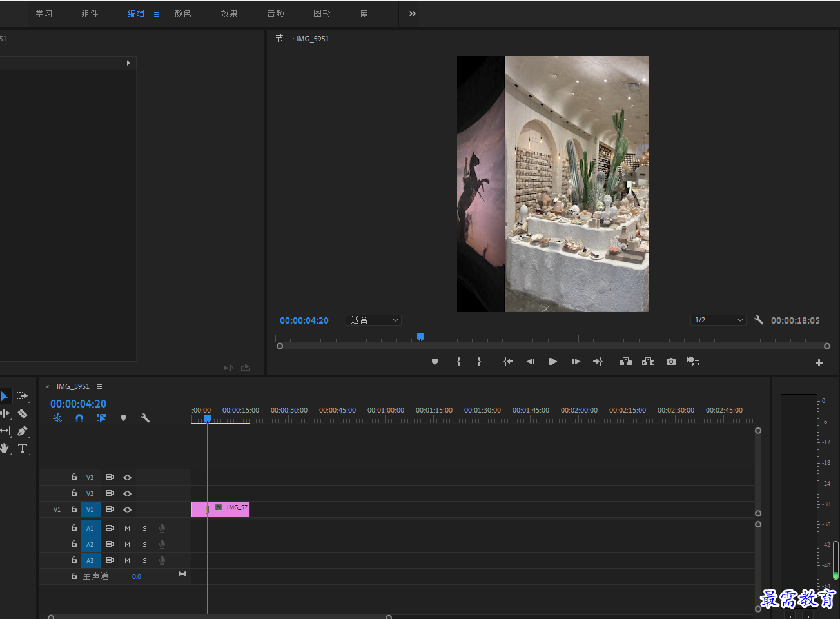Toggle track targeting for A2
The width and height of the screenshot is (840, 619).
coord(90,544)
